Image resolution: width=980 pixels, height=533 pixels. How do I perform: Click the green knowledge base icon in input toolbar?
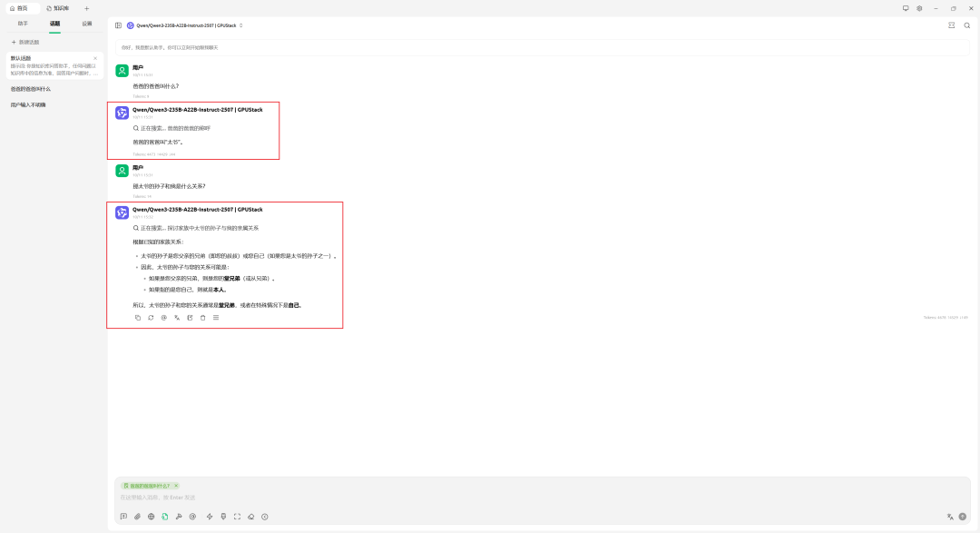[165, 517]
